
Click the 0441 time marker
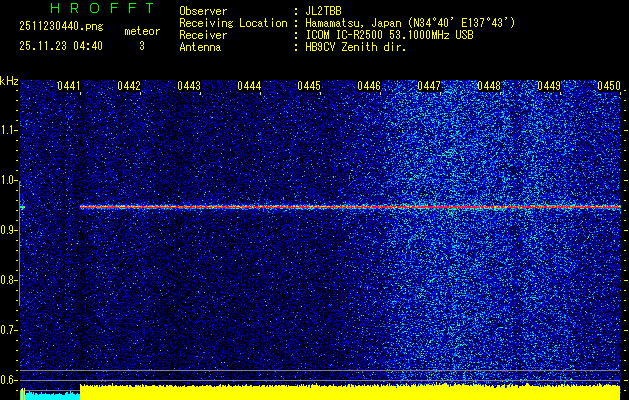pyautogui.click(x=69, y=87)
